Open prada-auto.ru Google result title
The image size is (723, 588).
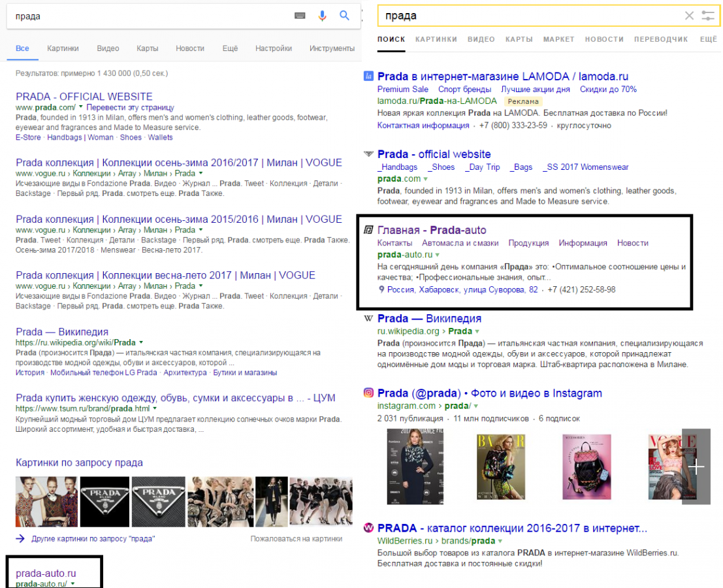46,573
